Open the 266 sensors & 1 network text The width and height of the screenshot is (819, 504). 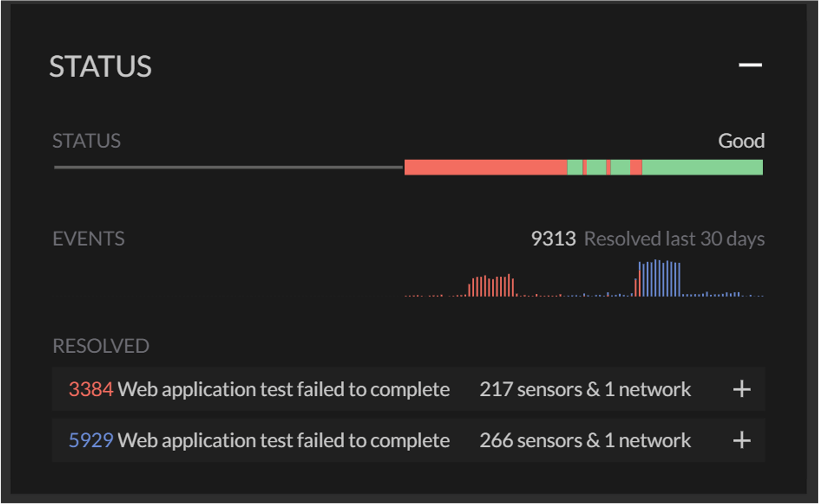585,440
